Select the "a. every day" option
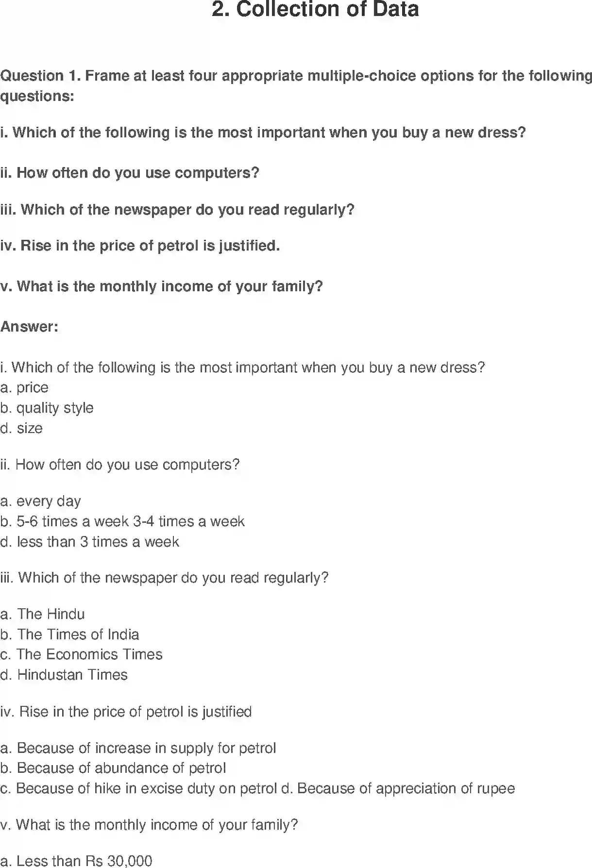Viewport: 592px width, 868px height. (41, 501)
